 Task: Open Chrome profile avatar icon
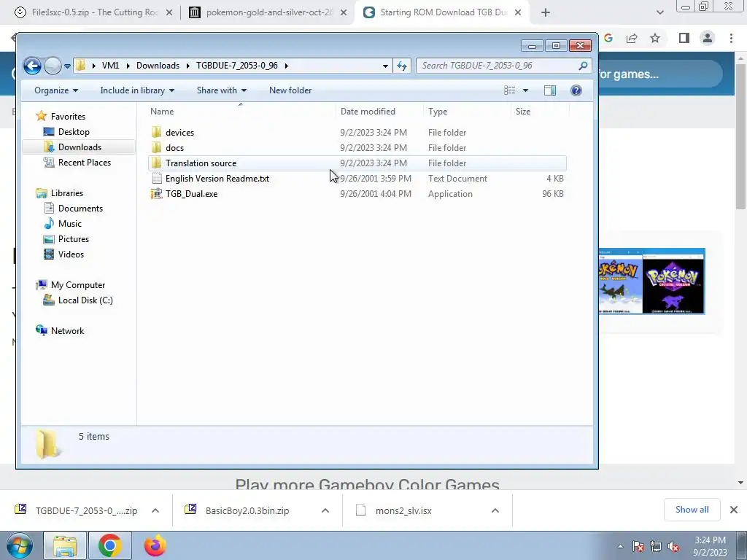pos(708,38)
